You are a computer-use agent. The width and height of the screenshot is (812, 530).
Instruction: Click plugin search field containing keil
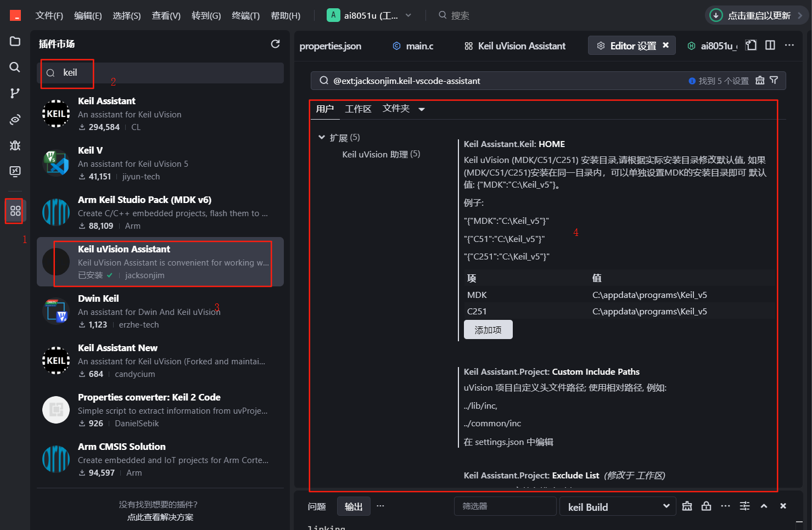point(160,73)
